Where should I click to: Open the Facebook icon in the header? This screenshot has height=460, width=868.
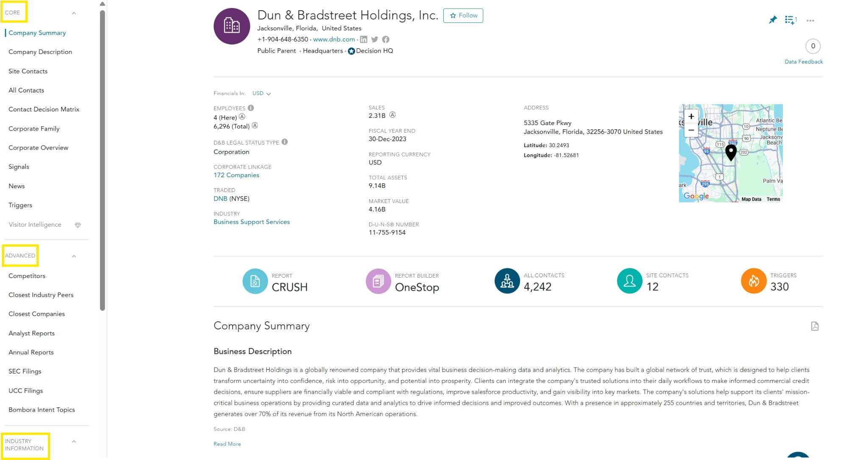386,39
